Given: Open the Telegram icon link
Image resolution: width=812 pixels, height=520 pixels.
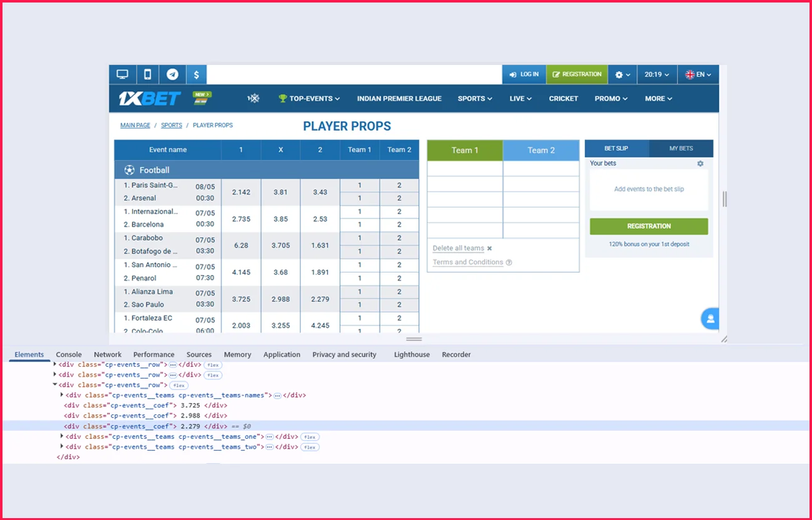Looking at the screenshot, I should tap(172, 74).
